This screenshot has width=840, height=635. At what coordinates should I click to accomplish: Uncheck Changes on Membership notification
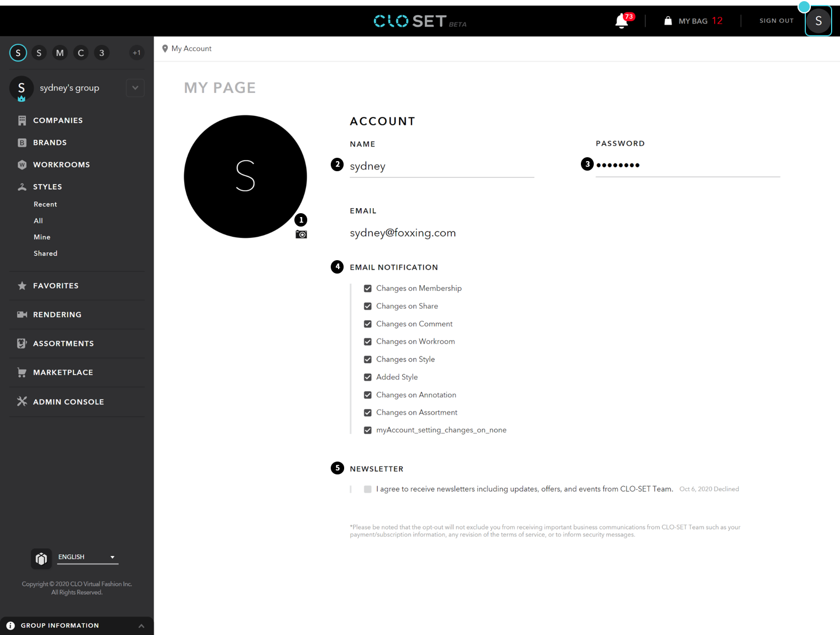[368, 289]
